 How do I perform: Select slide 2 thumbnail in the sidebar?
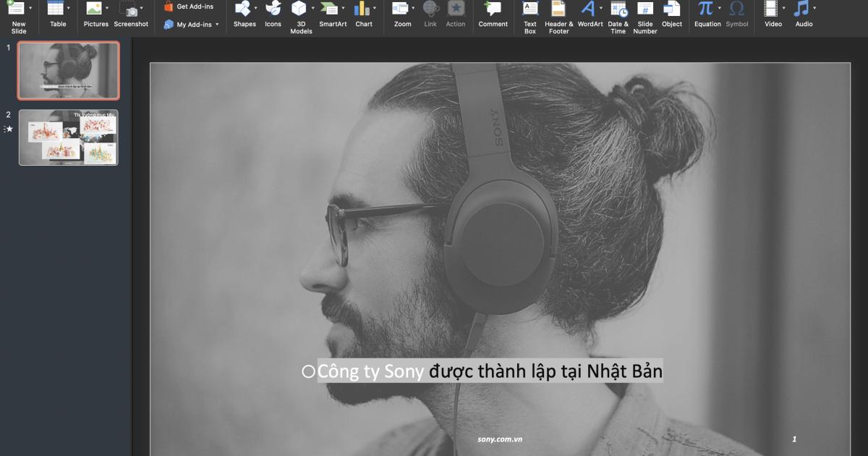[x=67, y=138]
